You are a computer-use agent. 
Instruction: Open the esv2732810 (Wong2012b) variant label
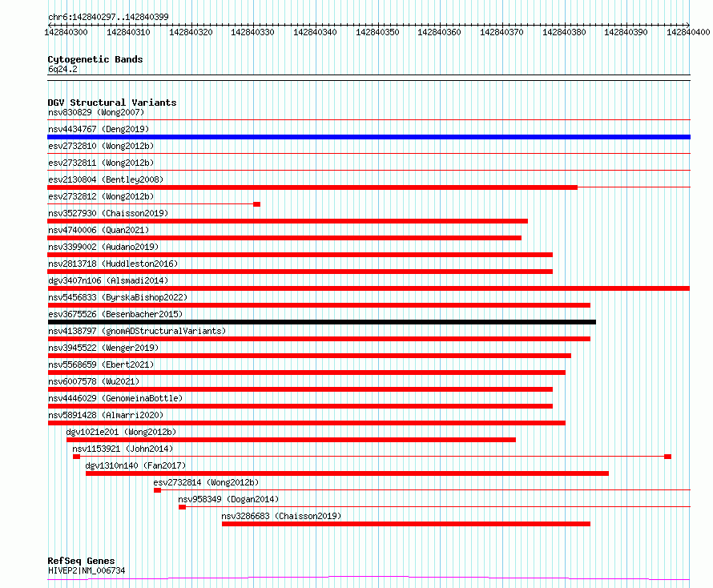tap(101, 146)
